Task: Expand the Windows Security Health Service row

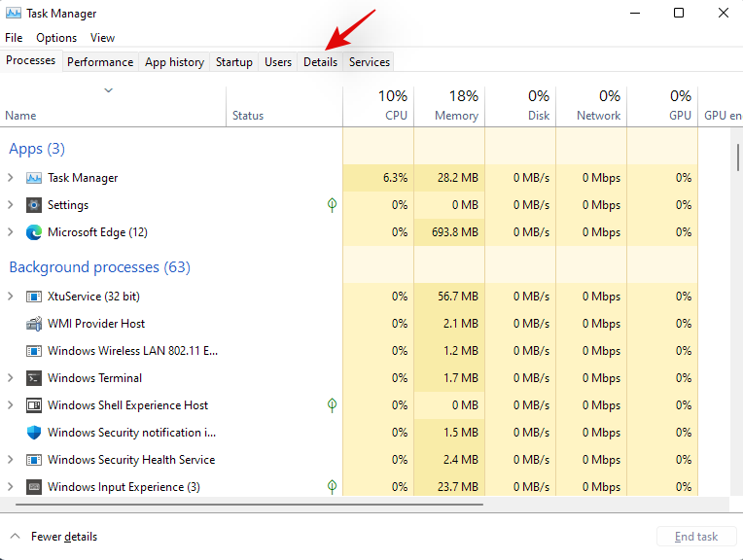Action: [11, 460]
